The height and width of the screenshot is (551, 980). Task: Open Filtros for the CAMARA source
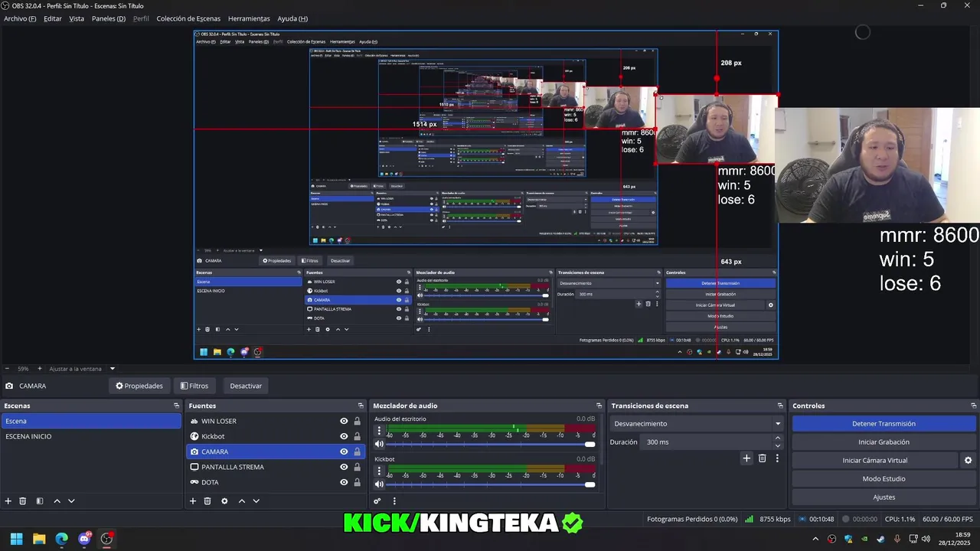[x=194, y=386]
